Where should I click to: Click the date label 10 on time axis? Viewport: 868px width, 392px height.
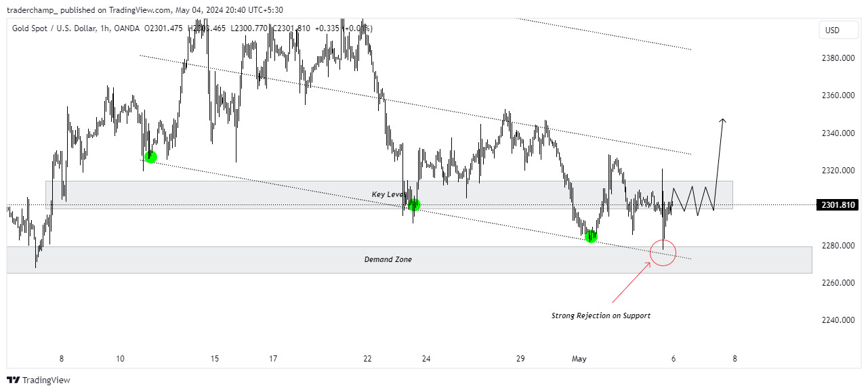coord(120,359)
